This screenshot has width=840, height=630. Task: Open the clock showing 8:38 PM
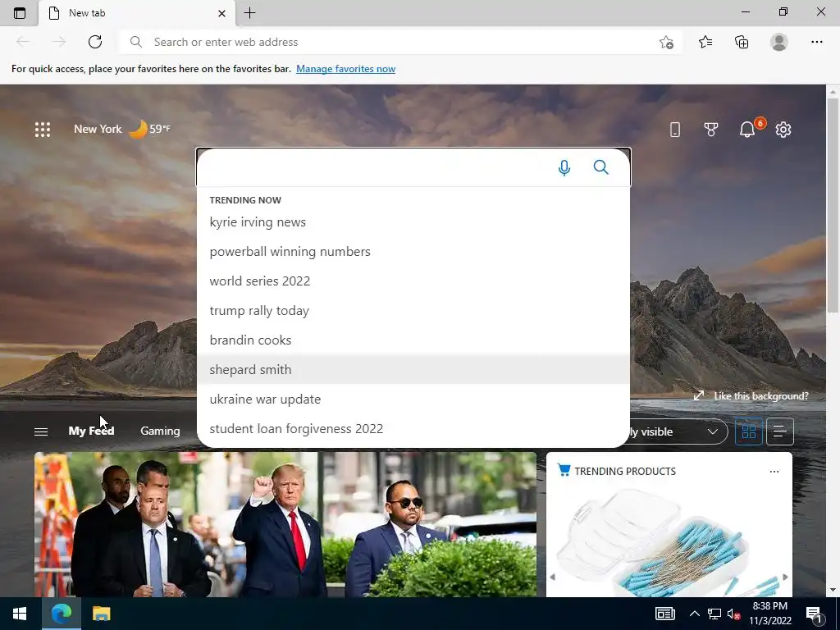[769, 614]
